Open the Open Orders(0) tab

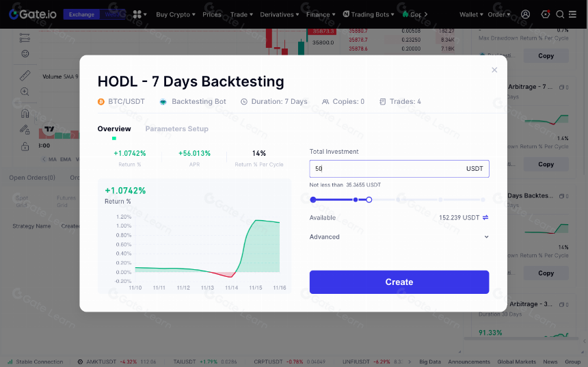click(x=32, y=177)
